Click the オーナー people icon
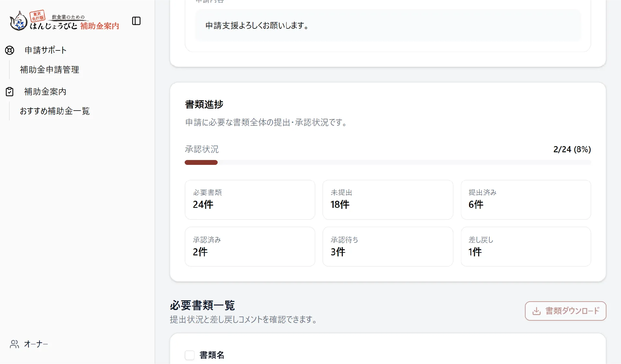The height and width of the screenshot is (364, 621). tap(14, 344)
